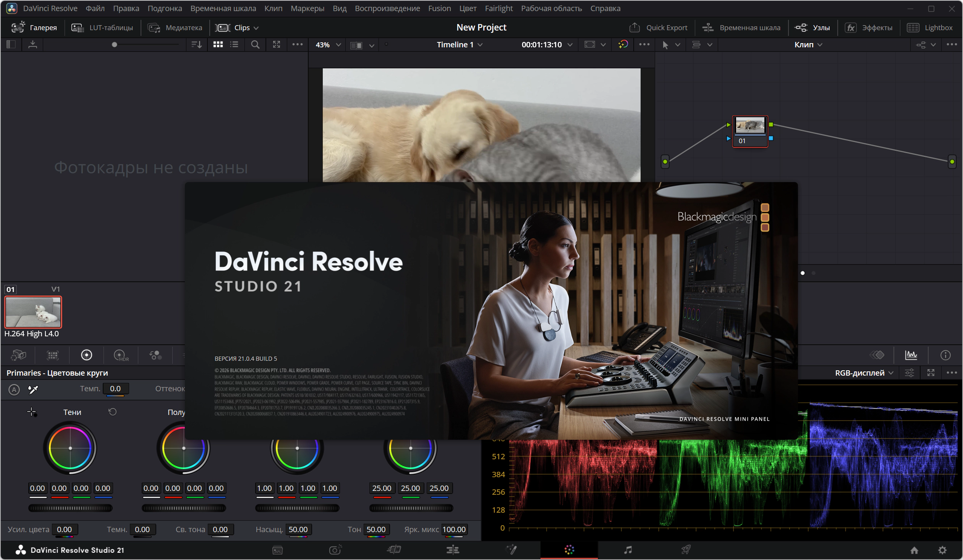Expand the gallery to full view

[x=276, y=45]
